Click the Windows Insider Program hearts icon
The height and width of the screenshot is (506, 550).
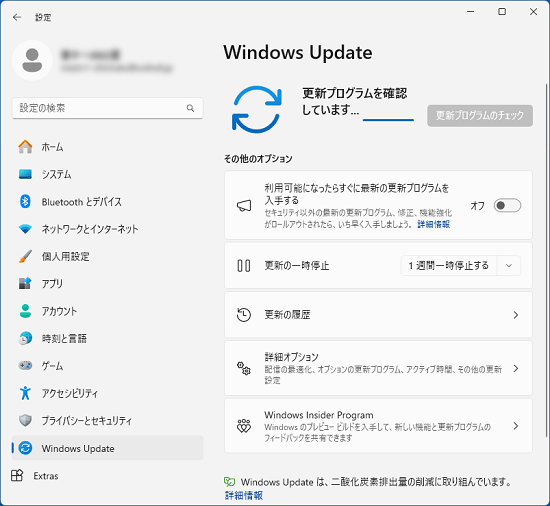(244, 426)
